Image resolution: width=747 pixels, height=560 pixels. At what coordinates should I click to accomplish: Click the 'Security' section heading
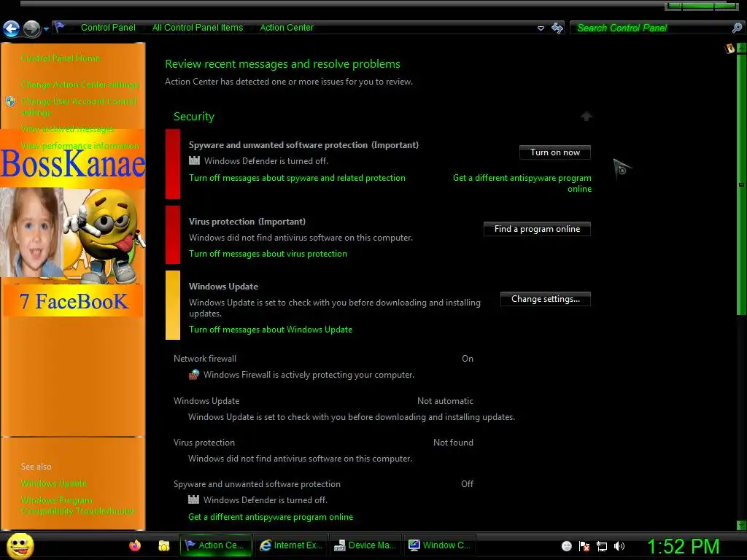(x=194, y=117)
